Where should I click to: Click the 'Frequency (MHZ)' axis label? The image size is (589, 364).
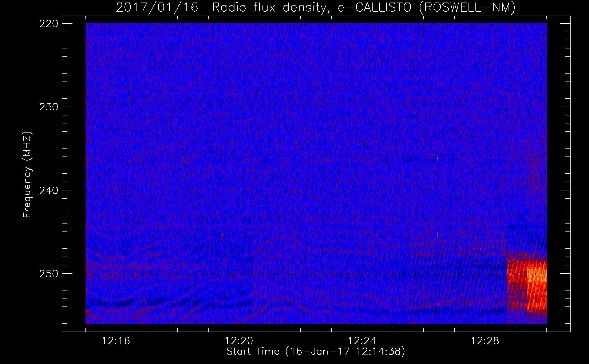pyautogui.click(x=28, y=175)
